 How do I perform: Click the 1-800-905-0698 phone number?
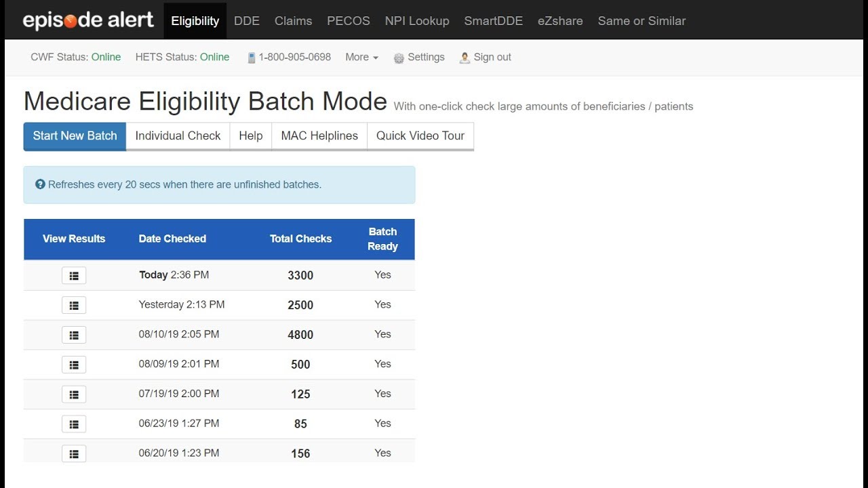pyautogui.click(x=295, y=57)
